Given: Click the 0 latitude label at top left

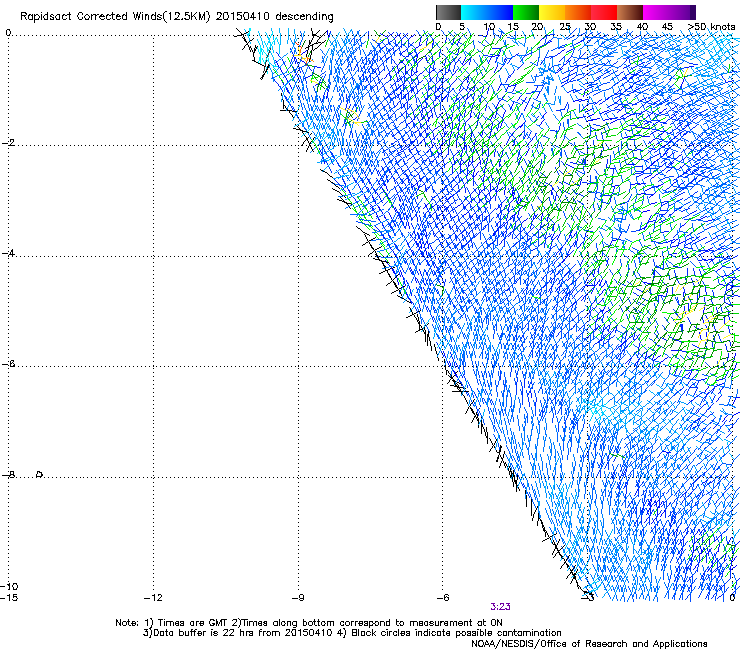Looking at the screenshot, I should 8,32.
